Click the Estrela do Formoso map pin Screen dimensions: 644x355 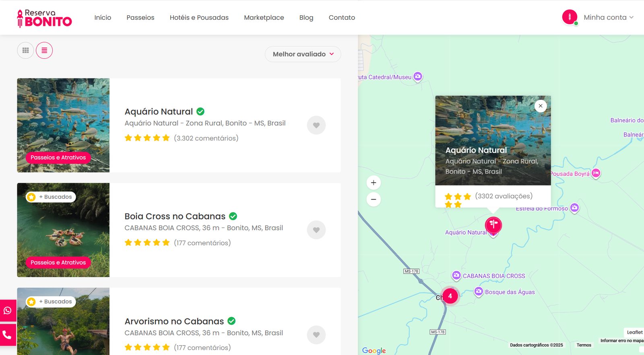[575, 208]
